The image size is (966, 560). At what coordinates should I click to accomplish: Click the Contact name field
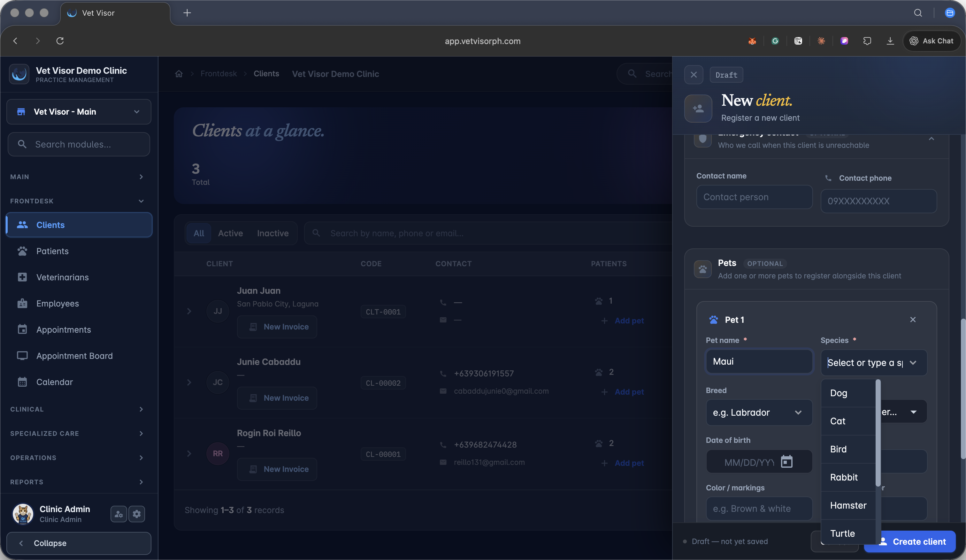click(755, 197)
